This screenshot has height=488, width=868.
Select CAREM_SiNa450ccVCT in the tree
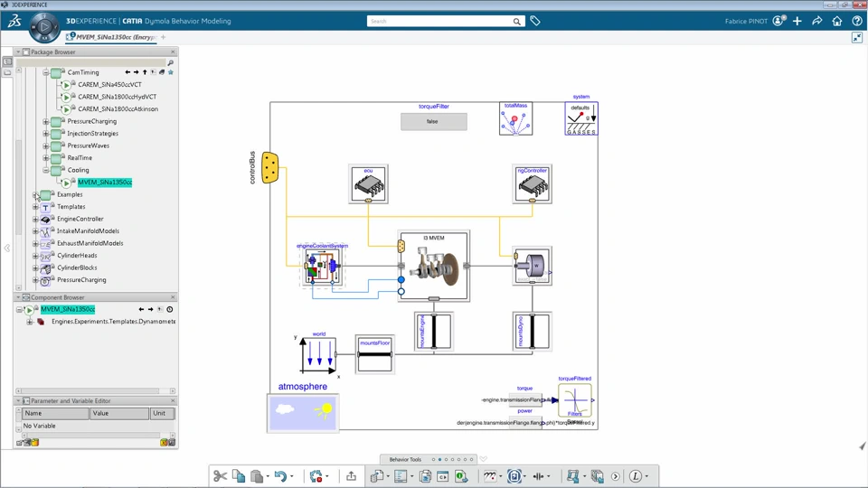click(x=109, y=85)
